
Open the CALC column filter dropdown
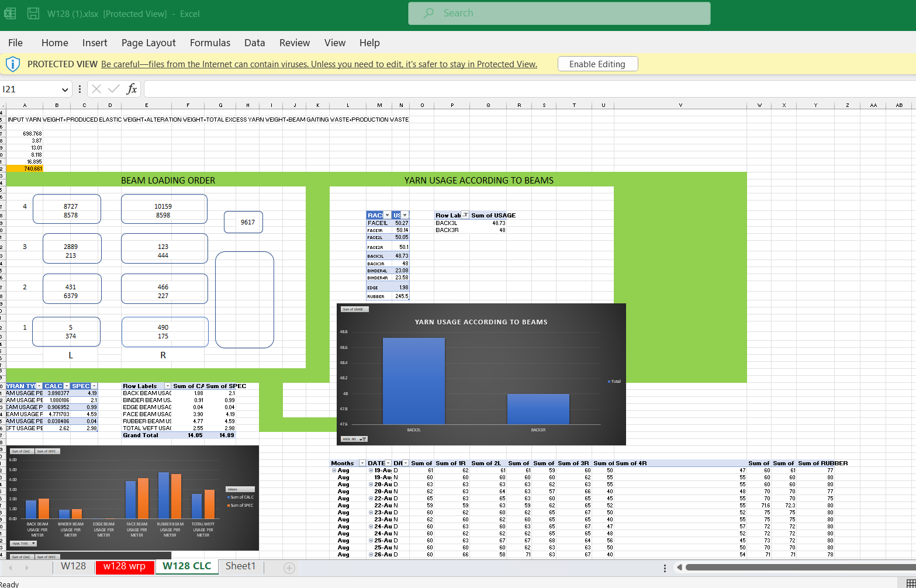click(67, 386)
